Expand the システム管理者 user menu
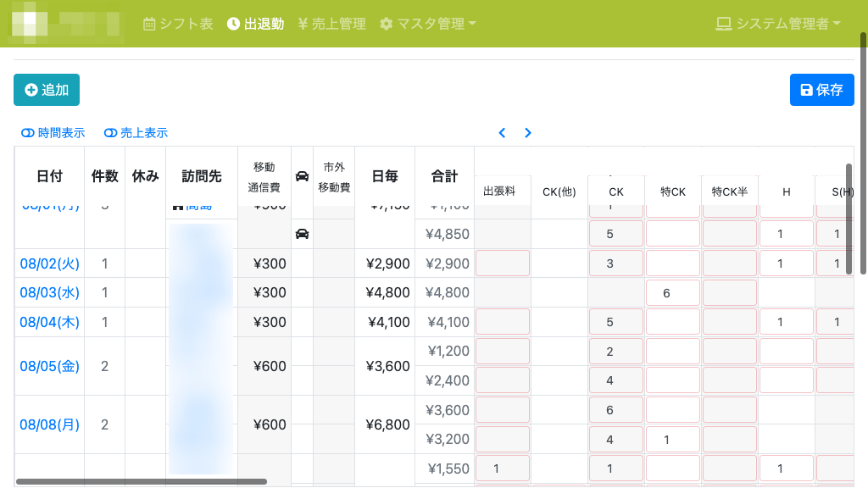This screenshot has height=488, width=868. coord(778,24)
